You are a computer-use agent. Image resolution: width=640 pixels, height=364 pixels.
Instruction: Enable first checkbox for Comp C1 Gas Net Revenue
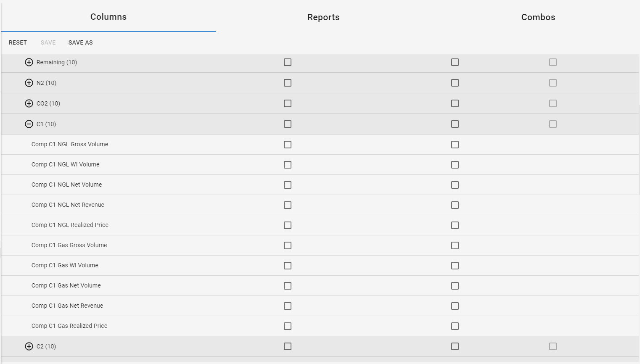288,306
